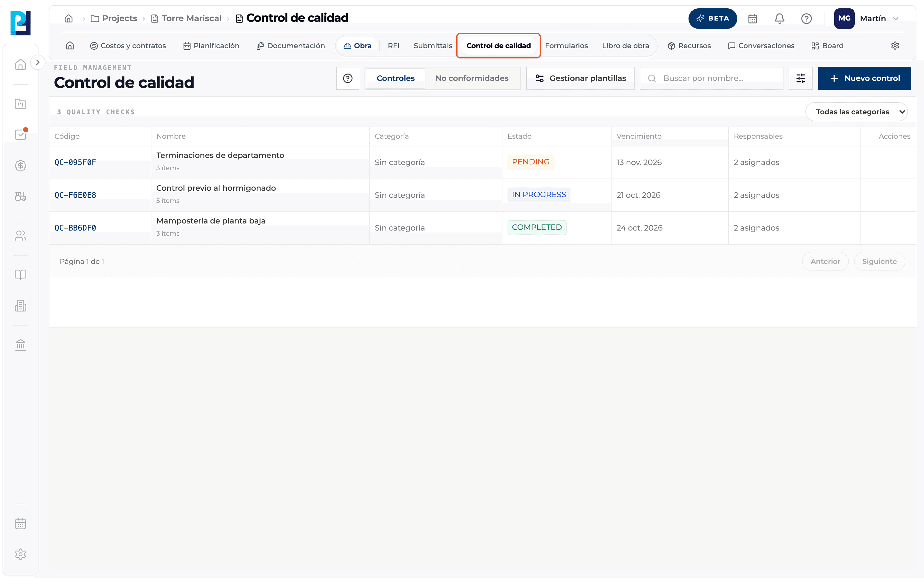Screen dimensions: 924x578
Task: Open the sidebar projects folder icon
Action: click(20, 104)
